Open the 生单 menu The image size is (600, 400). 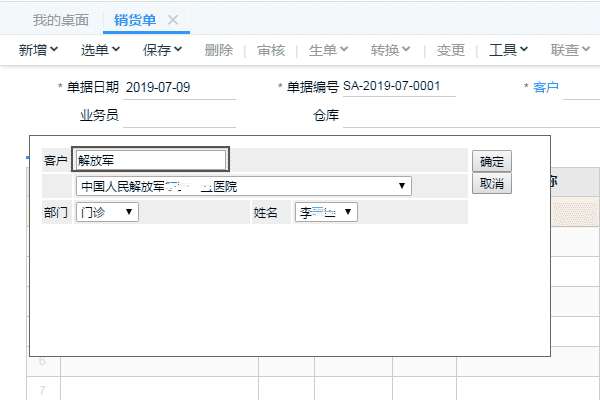click(328, 49)
